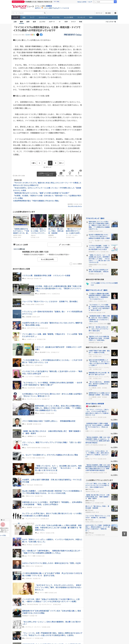
Task: Open the トップ navigation tab
Action: point(16,17)
